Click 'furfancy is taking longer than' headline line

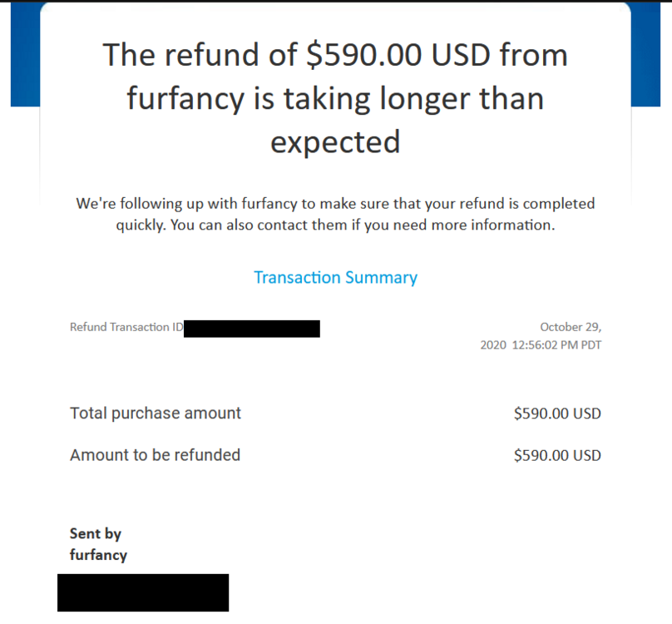(335, 99)
